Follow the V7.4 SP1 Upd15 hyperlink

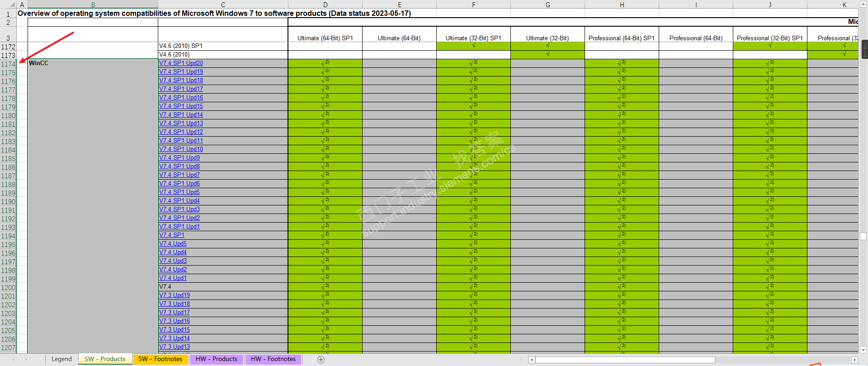coord(181,106)
